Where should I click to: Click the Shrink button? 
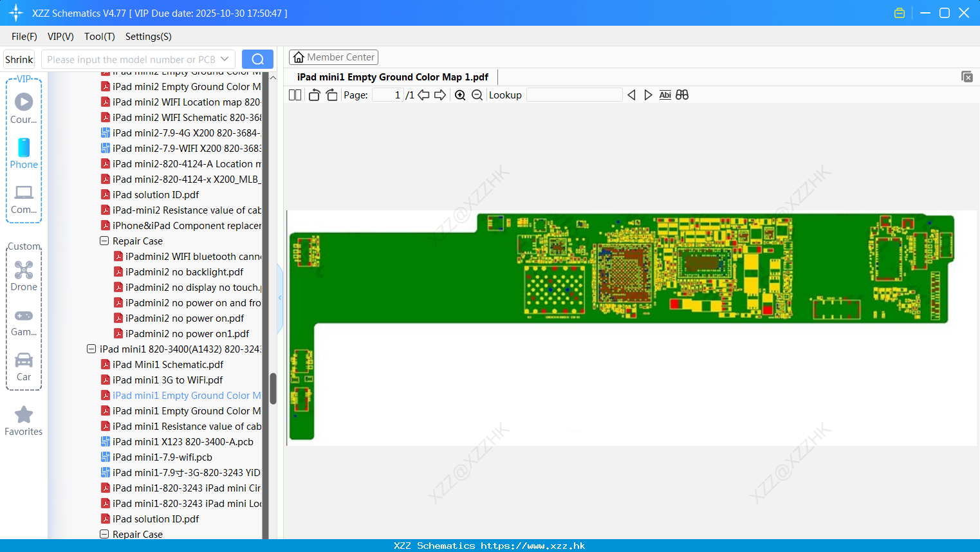(x=19, y=59)
